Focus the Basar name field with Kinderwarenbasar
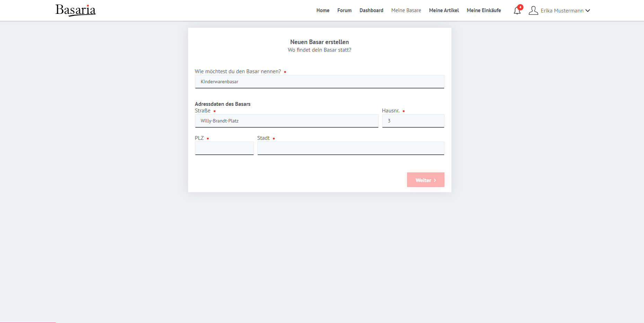The image size is (644, 323). pos(319,82)
